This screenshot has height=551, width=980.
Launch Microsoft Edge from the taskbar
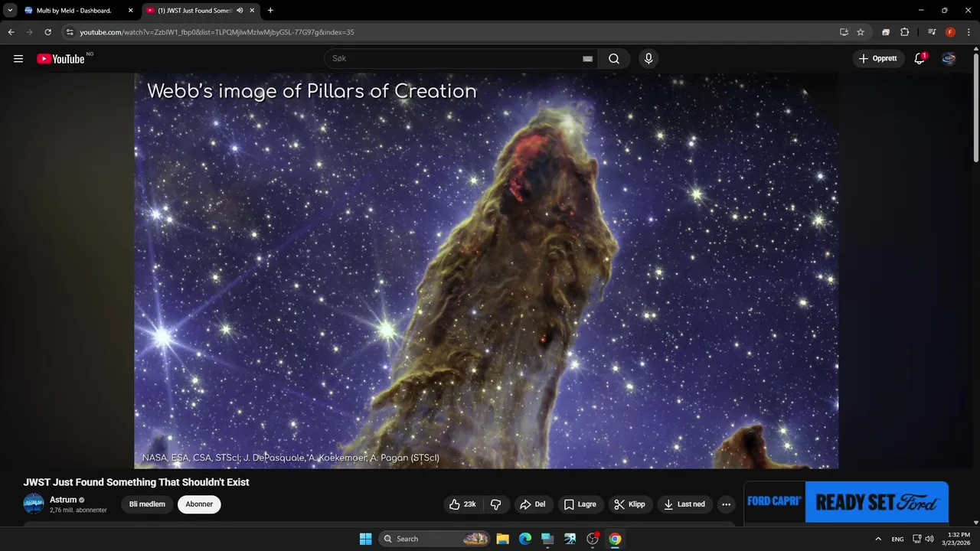[524, 539]
